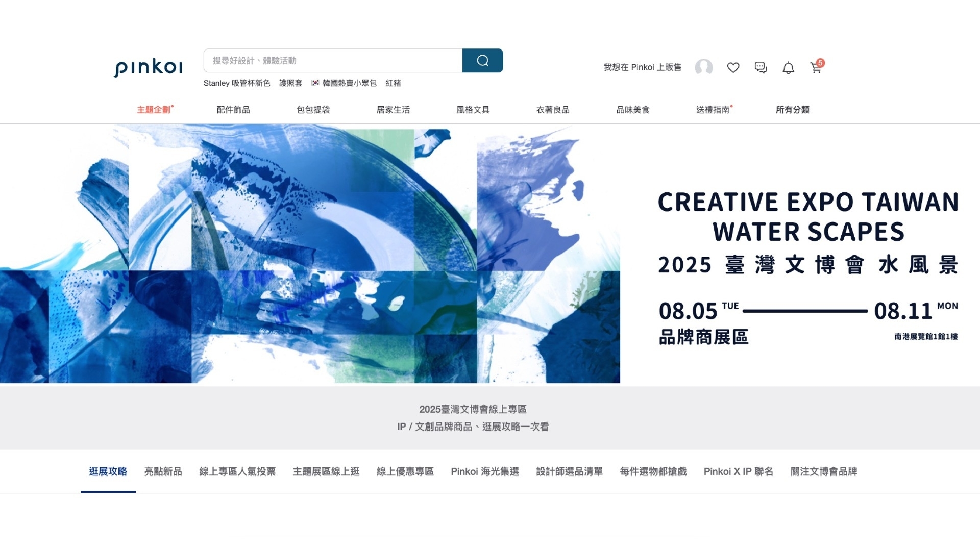This screenshot has width=980, height=551.
Task: Open the 包包提袋 category menu
Action: (313, 110)
